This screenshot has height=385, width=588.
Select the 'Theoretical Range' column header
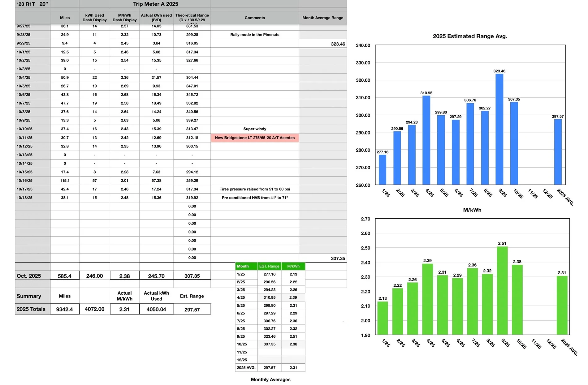[192, 18]
